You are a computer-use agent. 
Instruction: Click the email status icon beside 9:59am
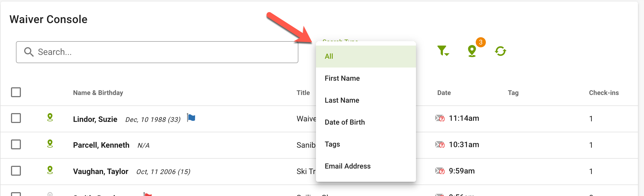[440, 171]
